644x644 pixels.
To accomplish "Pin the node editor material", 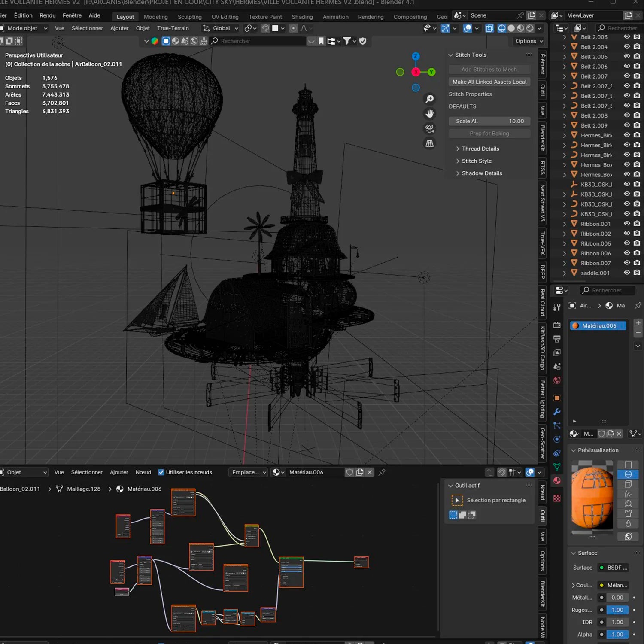I will pyautogui.click(x=382, y=472).
